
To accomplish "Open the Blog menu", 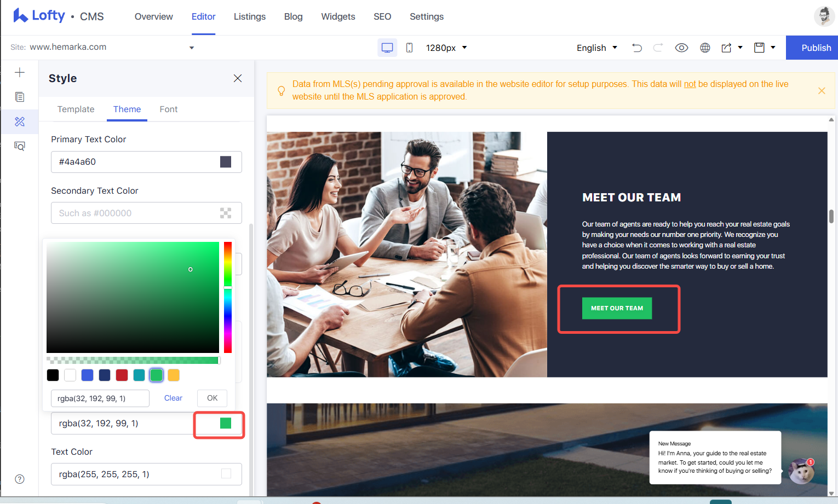I will pos(294,16).
